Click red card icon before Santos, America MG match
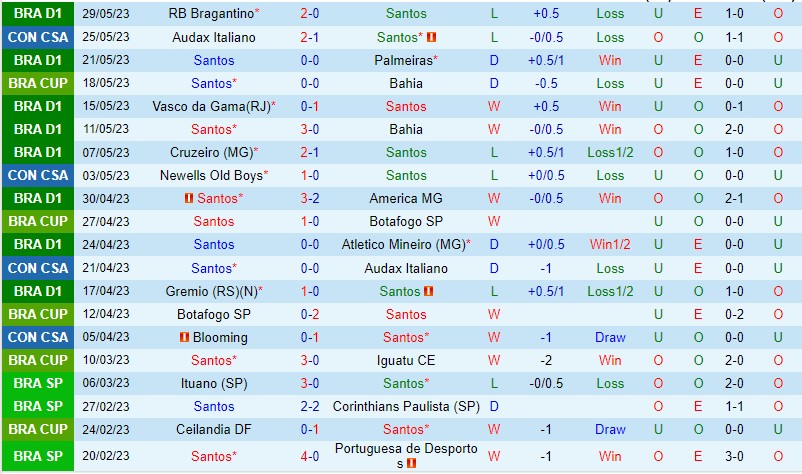The width and height of the screenshot is (802, 474). [x=187, y=198]
